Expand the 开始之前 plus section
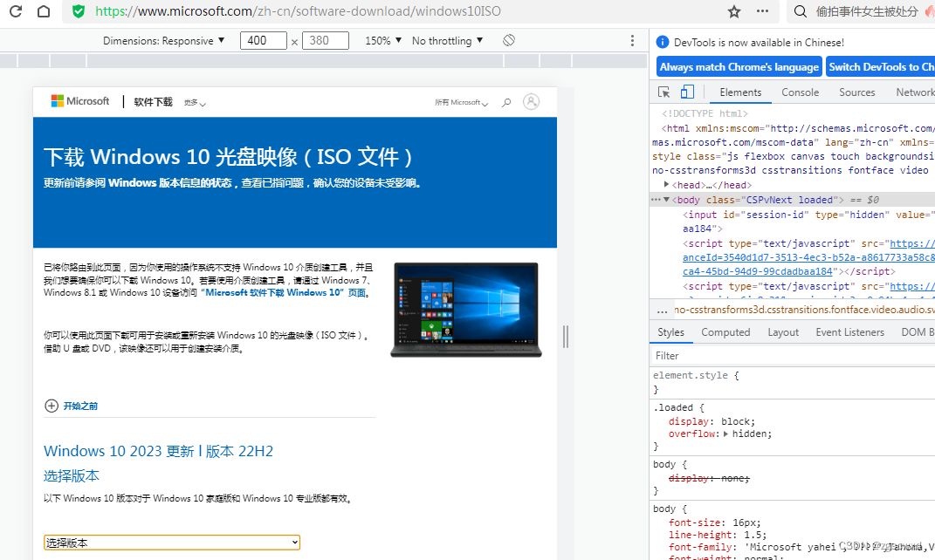The height and width of the screenshot is (560, 935). tap(52, 406)
